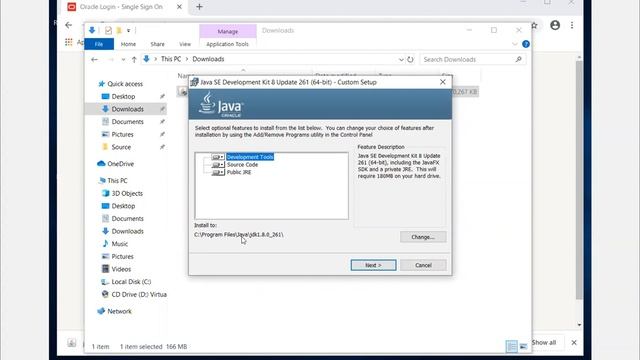The height and width of the screenshot is (360, 640).
Task: Click the Change... install path button
Action: pos(423,237)
